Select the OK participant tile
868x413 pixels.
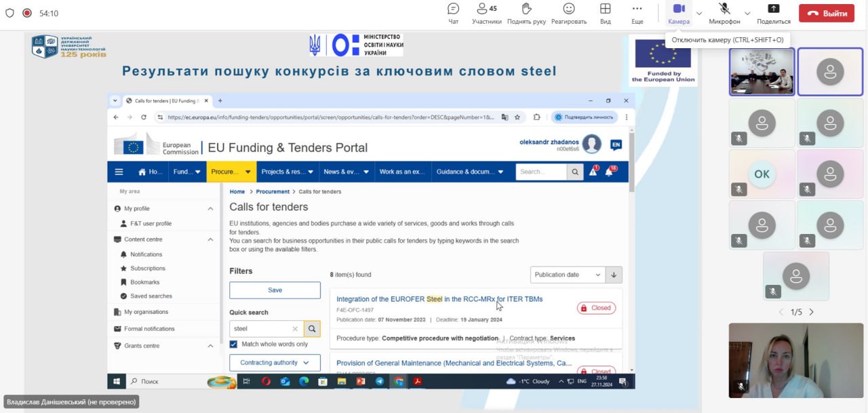click(x=762, y=174)
